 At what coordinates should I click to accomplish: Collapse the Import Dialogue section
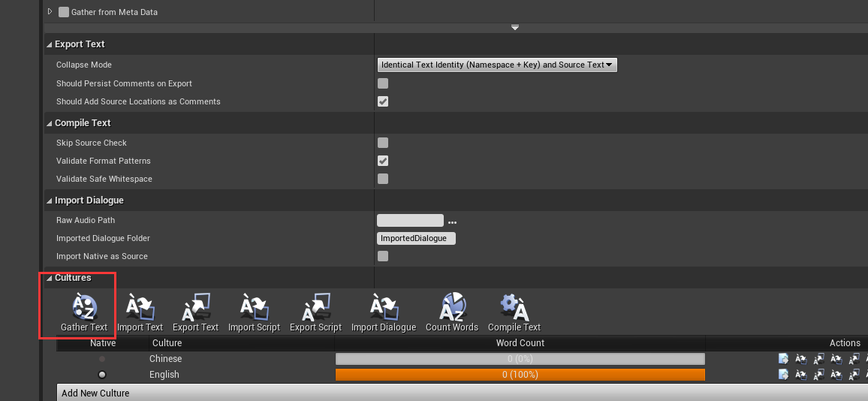click(50, 201)
